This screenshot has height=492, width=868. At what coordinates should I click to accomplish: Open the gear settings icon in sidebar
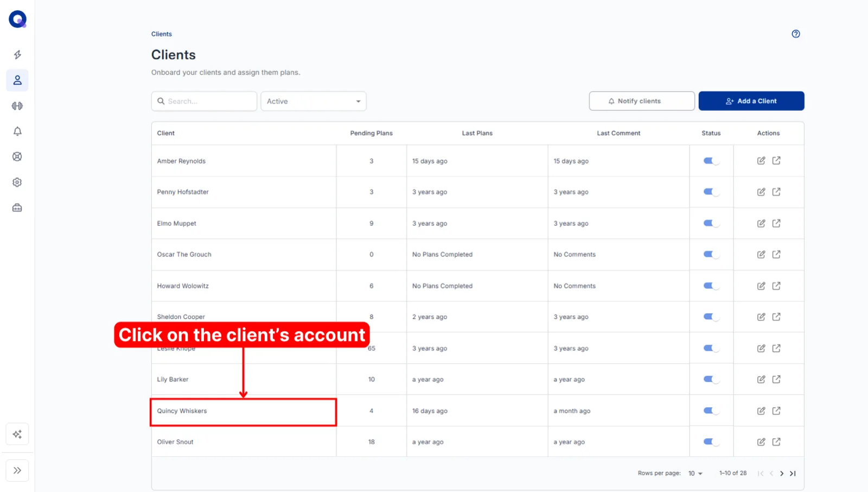pyautogui.click(x=17, y=182)
